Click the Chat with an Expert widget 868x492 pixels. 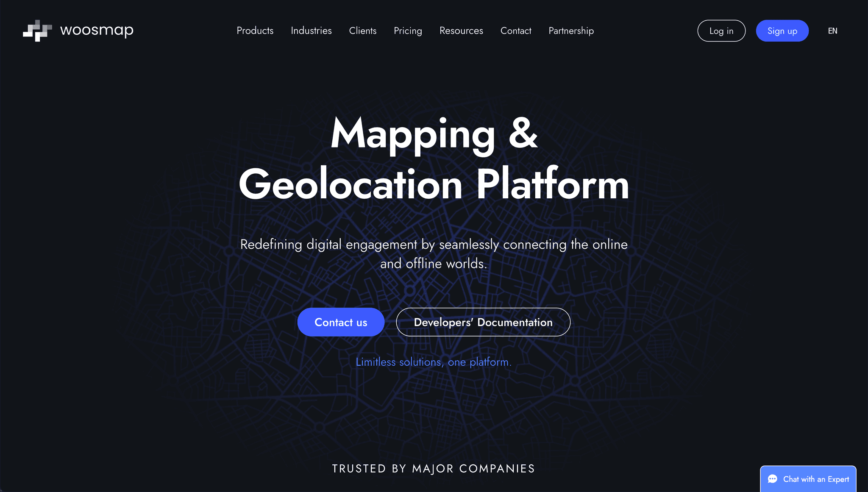pyautogui.click(x=808, y=479)
